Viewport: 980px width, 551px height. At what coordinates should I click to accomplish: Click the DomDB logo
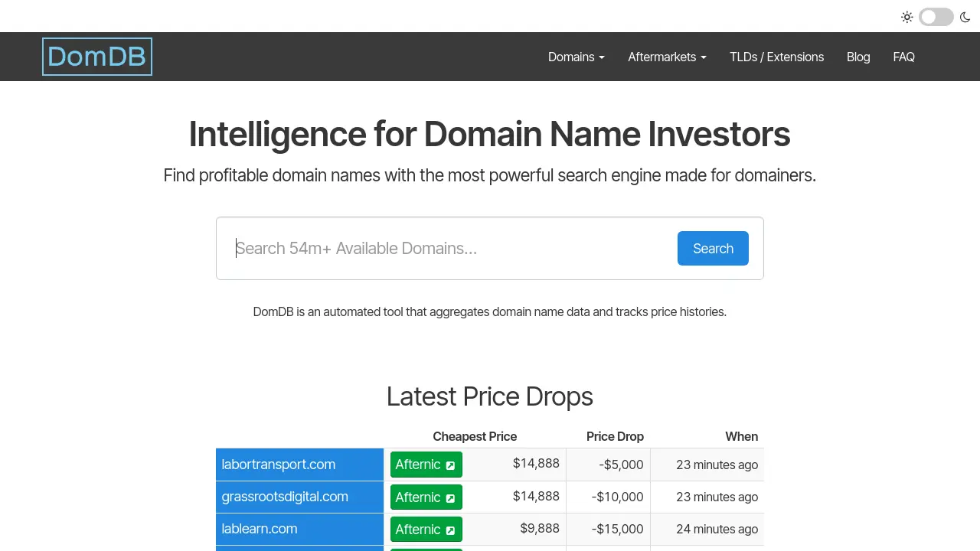[97, 57]
